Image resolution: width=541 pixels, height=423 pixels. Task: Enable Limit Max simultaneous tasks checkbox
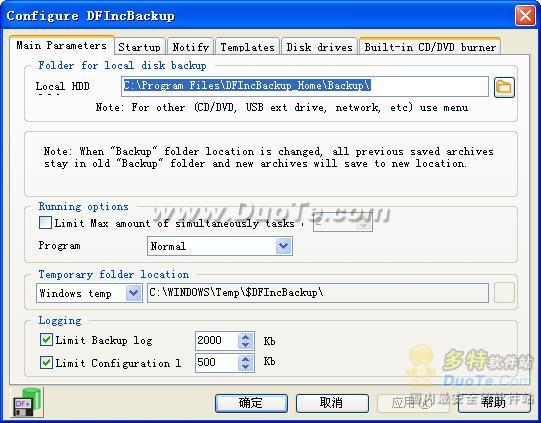tap(46, 223)
